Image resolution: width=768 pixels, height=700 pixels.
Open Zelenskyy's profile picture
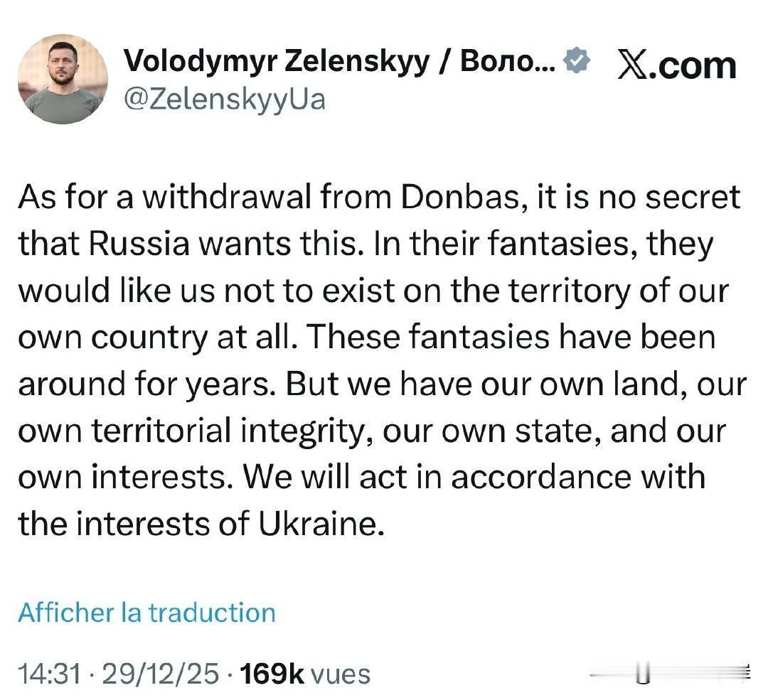pos(63,78)
